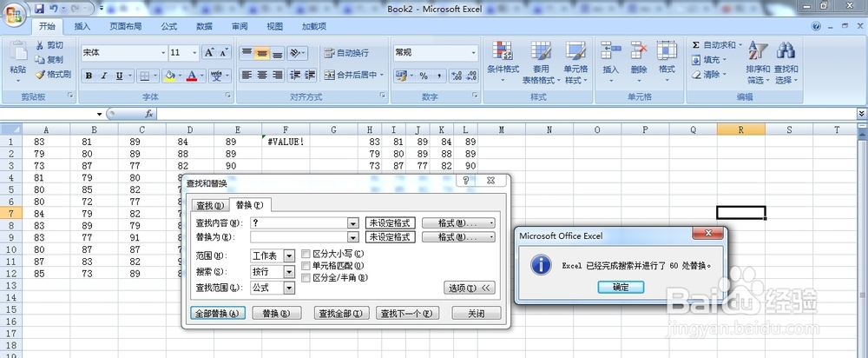
Task: Select cell F1 showing #VALUE!
Action: 286,142
